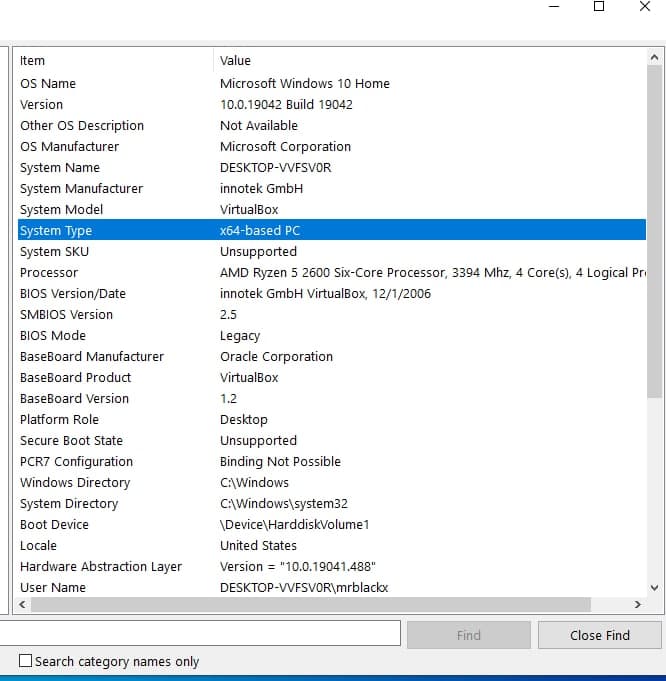Click the Close Find button
The image size is (666, 681).
pos(599,635)
